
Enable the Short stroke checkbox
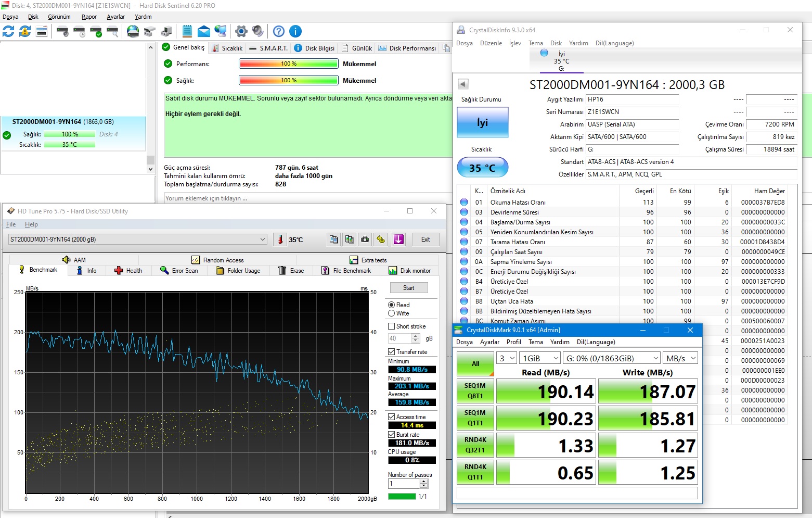(x=392, y=326)
